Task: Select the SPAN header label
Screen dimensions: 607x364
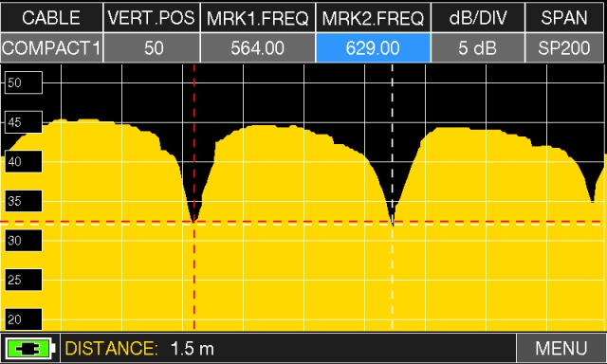Action: coord(564,17)
